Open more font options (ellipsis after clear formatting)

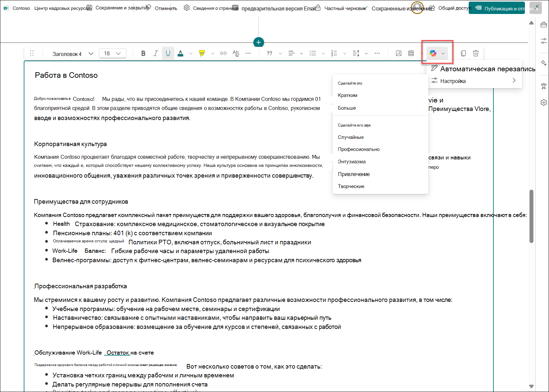[248, 53]
